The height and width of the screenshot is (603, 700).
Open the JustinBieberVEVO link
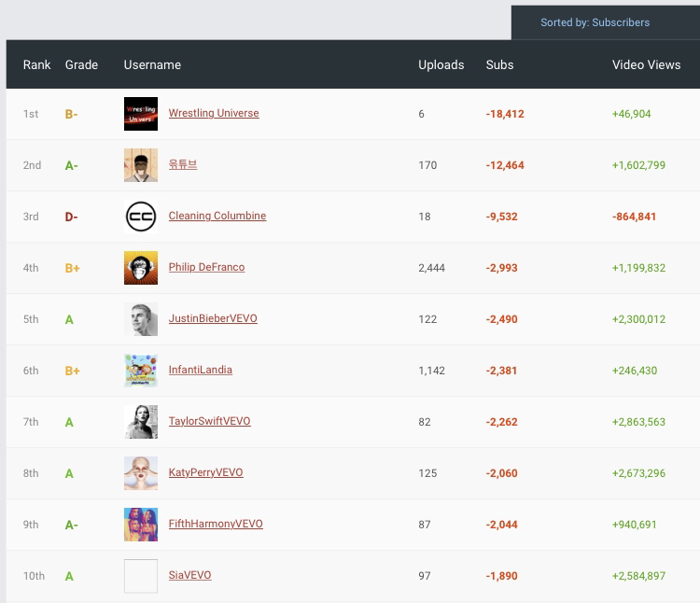pos(213,318)
